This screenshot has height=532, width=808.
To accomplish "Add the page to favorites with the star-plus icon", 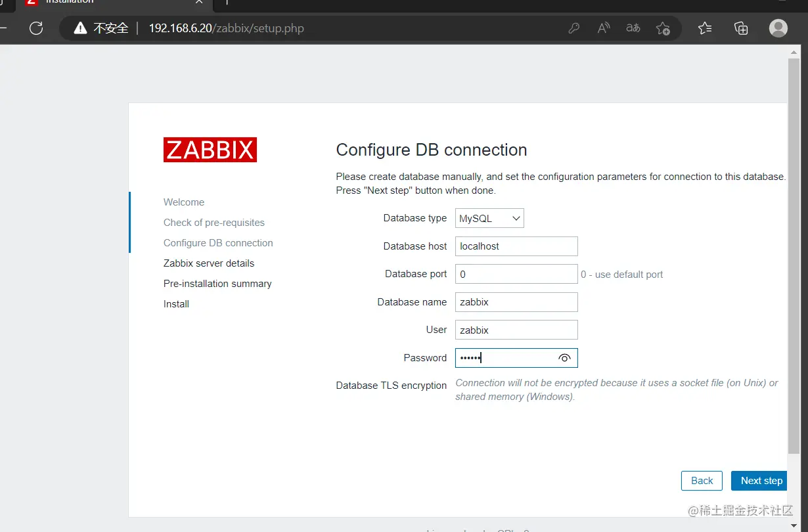I will tap(663, 28).
